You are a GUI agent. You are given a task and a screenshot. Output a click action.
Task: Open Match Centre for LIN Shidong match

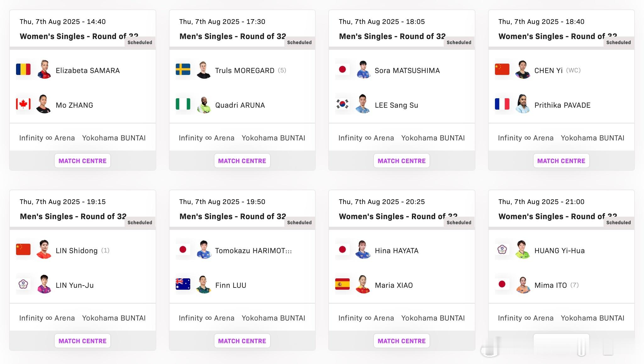82,341
